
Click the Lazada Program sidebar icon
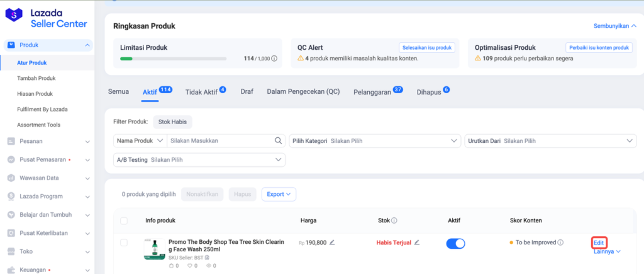[11, 197]
